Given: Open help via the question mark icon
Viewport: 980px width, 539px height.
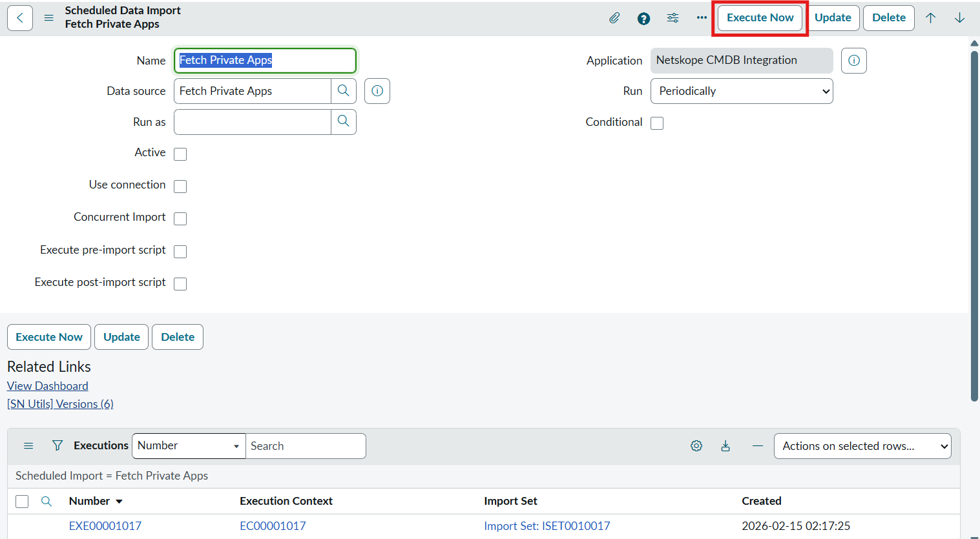Looking at the screenshot, I should click(x=643, y=18).
